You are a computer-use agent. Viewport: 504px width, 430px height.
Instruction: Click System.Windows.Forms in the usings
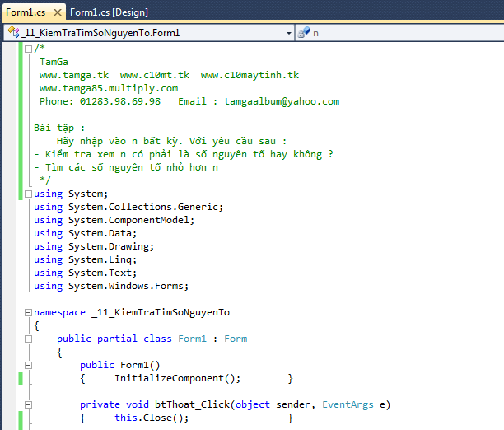[126, 286]
